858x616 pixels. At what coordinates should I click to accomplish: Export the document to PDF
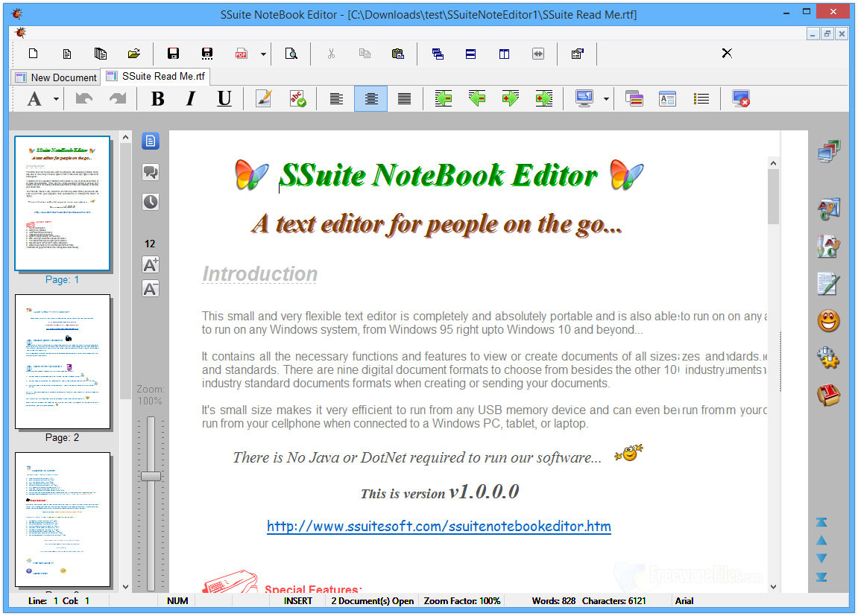(x=241, y=54)
